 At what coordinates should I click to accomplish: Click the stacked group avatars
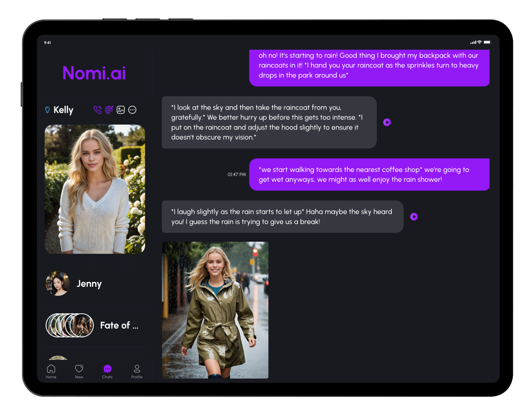70,325
